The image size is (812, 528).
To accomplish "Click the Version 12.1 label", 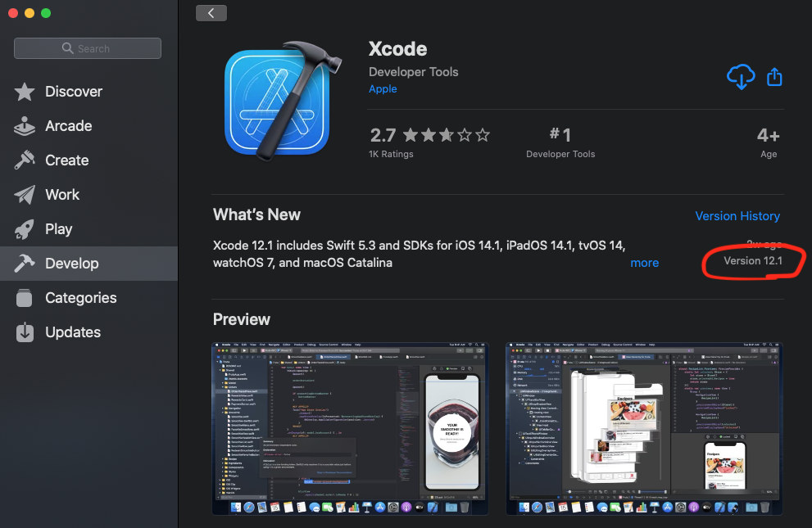I will (753, 260).
